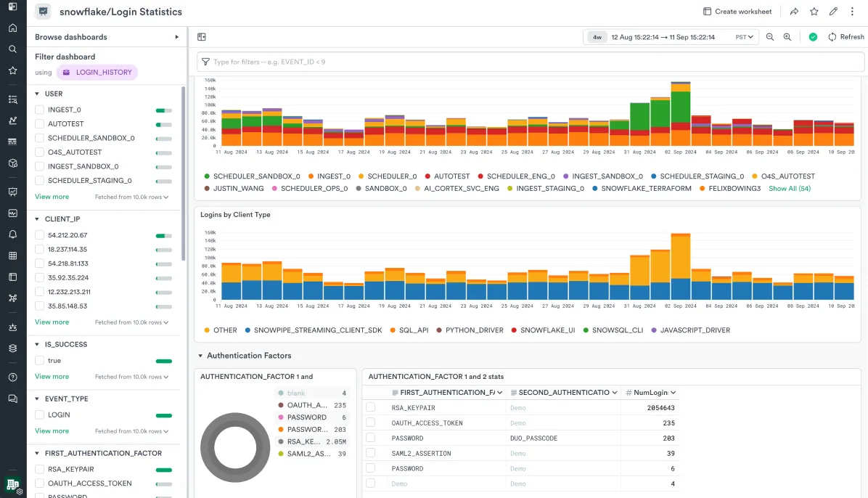Open favorites star in left sidebar
The image size is (868, 498).
tap(13, 70)
